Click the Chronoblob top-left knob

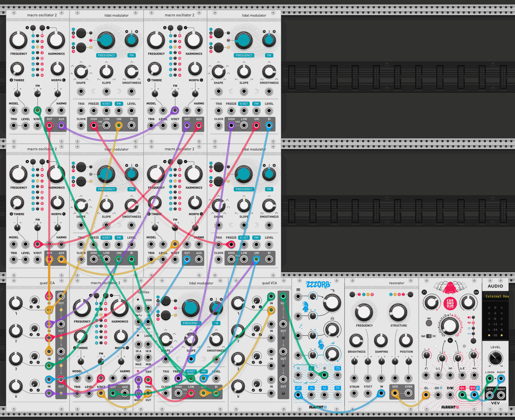431,302
